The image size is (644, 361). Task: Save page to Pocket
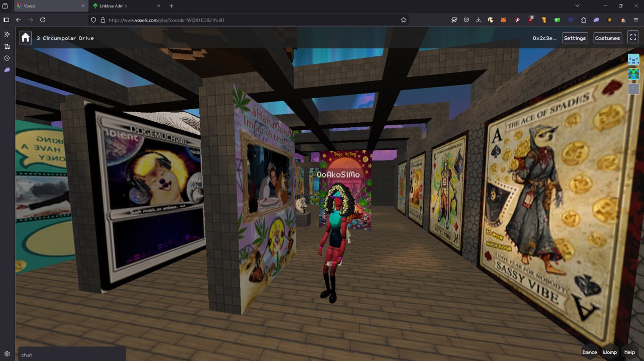(466, 20)
